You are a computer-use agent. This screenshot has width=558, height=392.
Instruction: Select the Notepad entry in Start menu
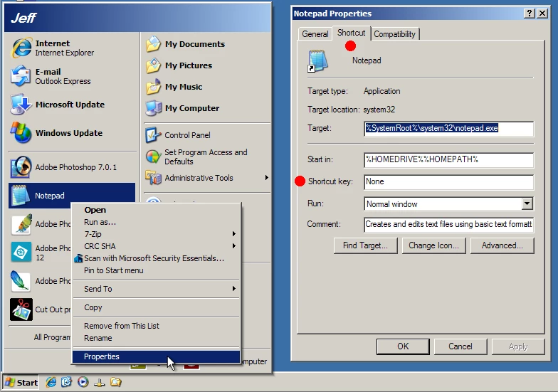71,196
